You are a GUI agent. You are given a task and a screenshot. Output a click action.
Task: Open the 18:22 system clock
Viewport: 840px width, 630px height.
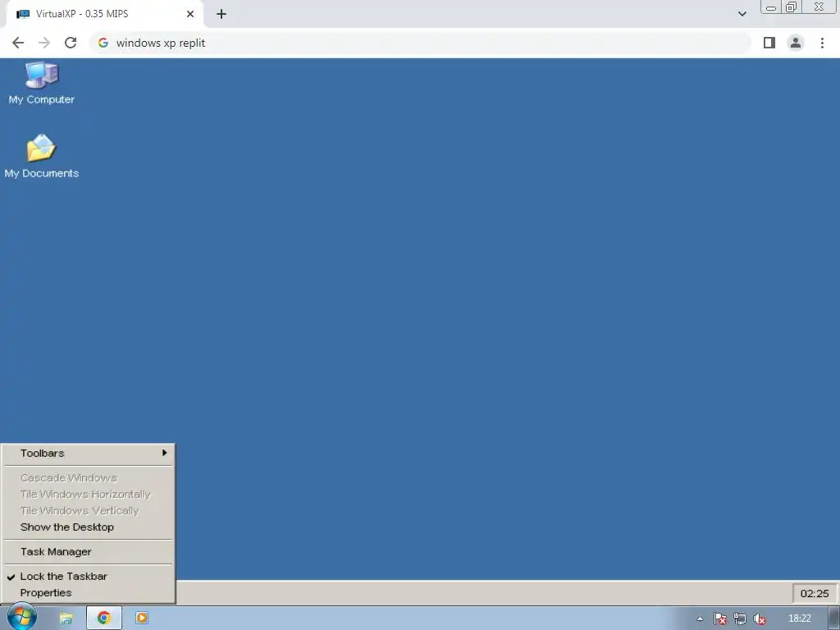coord(799,619)
